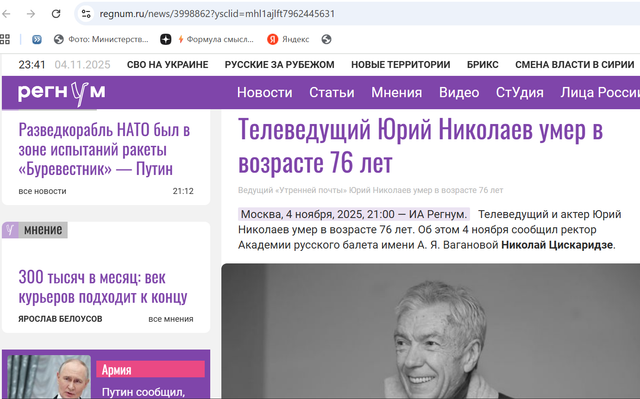Open the 'Фото: Министерств...' bookmark
The image size is (640, 399).
coord(101,39)
